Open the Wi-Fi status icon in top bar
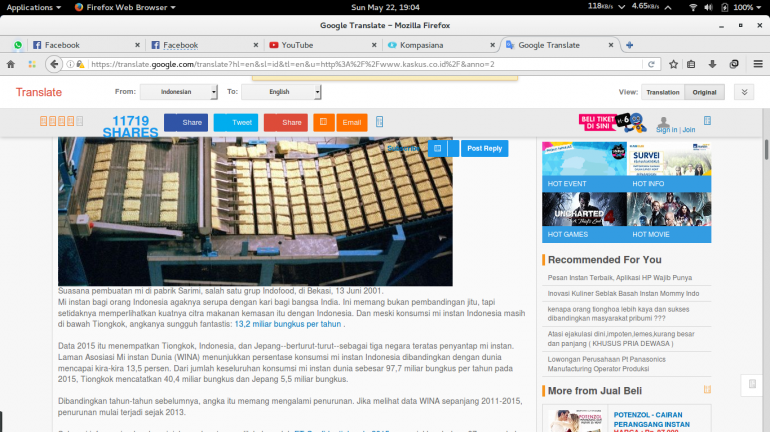770x432 pixels. coord(693,7)
